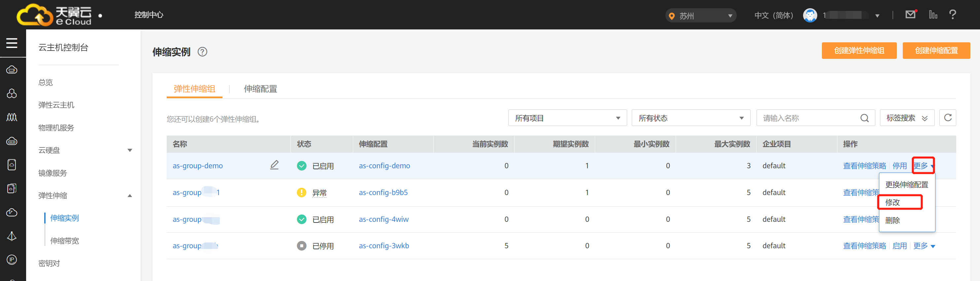Click the cloud host icon in the left rail
The image size is (980, 281).
[12, 70]
